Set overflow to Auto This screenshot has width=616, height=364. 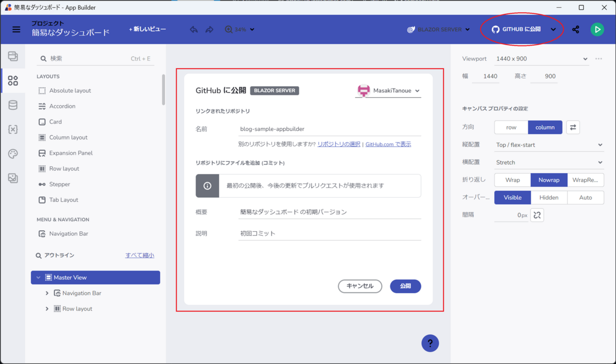point(585,197)
